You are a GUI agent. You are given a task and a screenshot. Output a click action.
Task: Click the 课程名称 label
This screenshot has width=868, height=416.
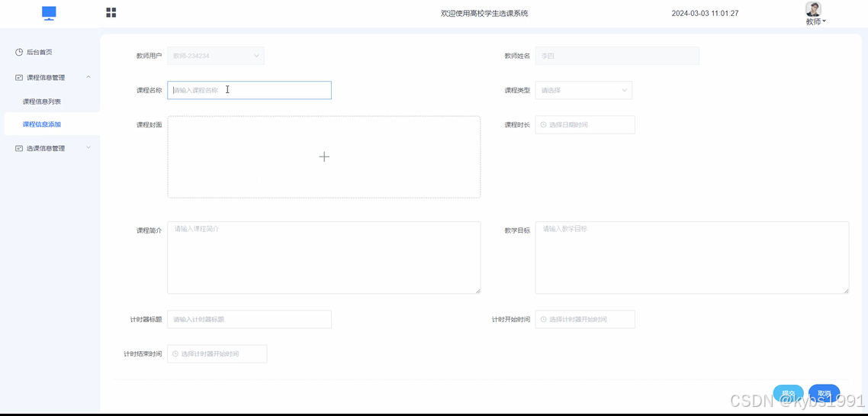(x=149, y=90)
